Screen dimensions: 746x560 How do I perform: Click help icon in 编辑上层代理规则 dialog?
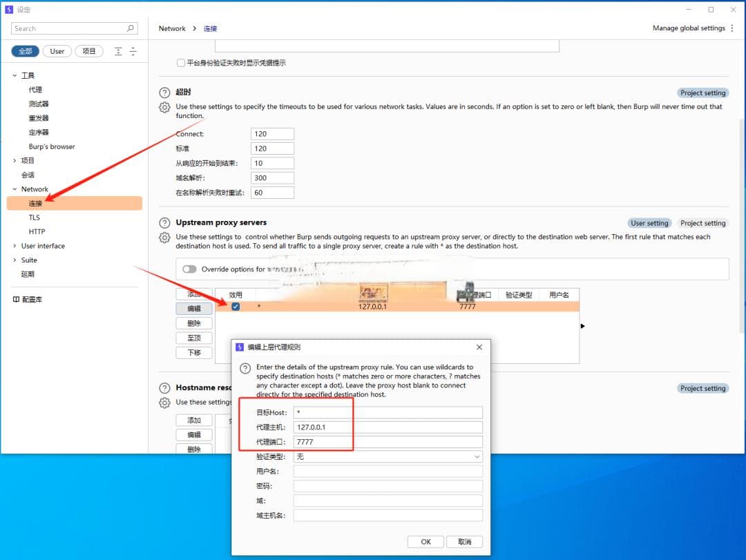245,368
